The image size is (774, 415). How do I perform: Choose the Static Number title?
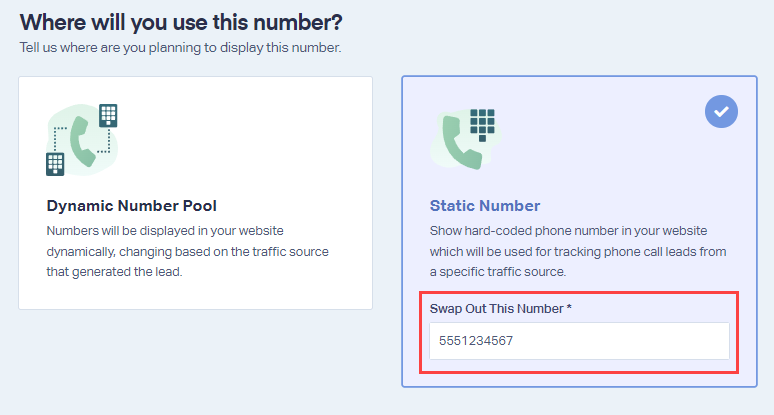click(485, 206)
